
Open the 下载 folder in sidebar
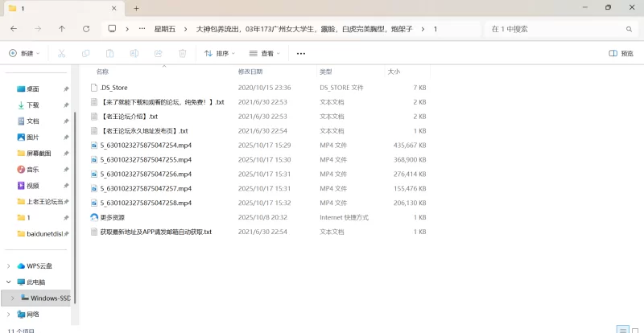[x=32, y=105]
